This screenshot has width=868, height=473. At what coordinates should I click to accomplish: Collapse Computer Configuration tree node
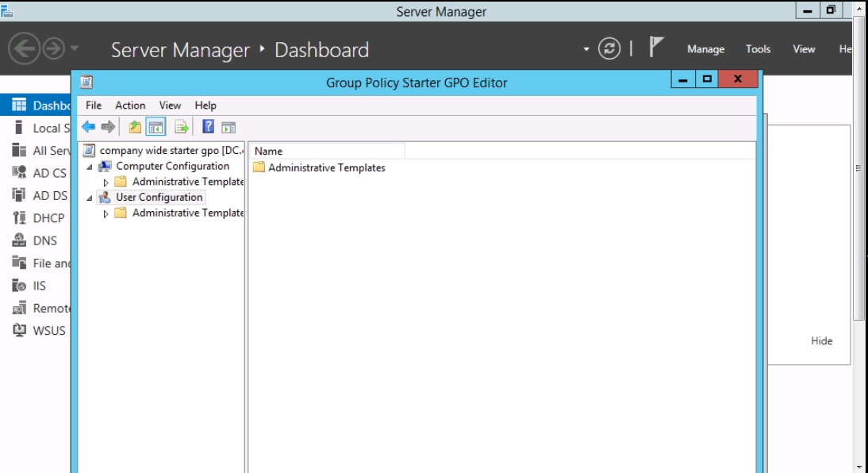pos(89,167)
